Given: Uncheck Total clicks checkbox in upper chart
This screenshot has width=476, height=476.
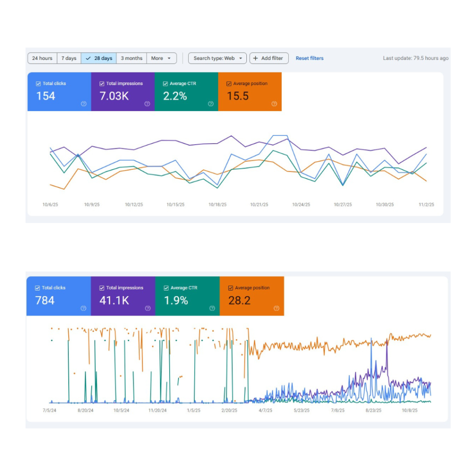Looking at the screenshot, I should 39,84.
